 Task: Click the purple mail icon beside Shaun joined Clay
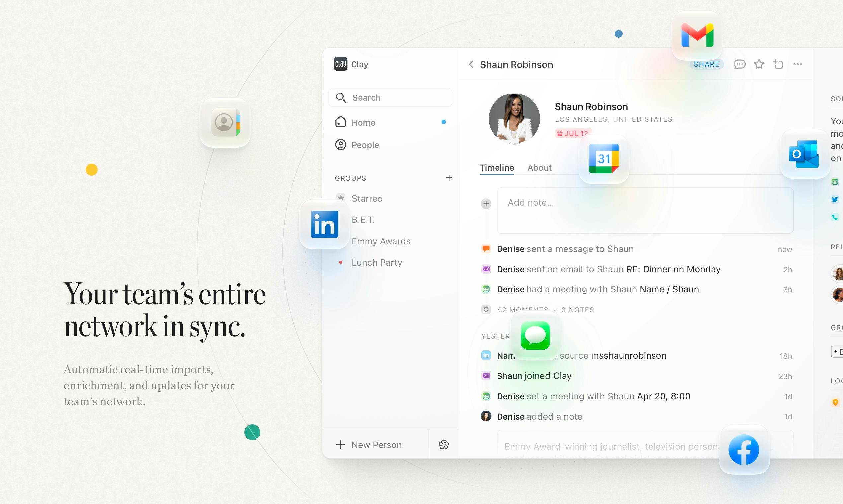tap(486, 376)
